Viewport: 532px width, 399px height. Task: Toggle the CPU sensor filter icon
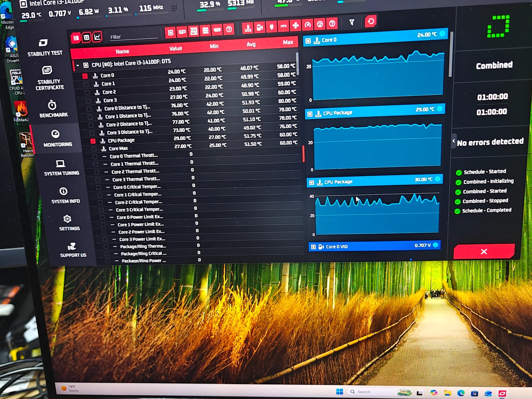tap(170, 33)
